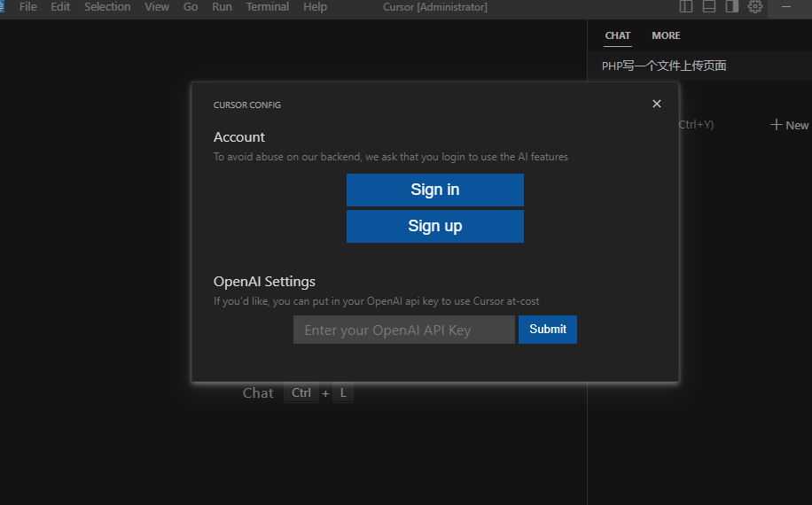Click the Sign in button
Viewport: 812px width, 505px height.
click(435, 190)
